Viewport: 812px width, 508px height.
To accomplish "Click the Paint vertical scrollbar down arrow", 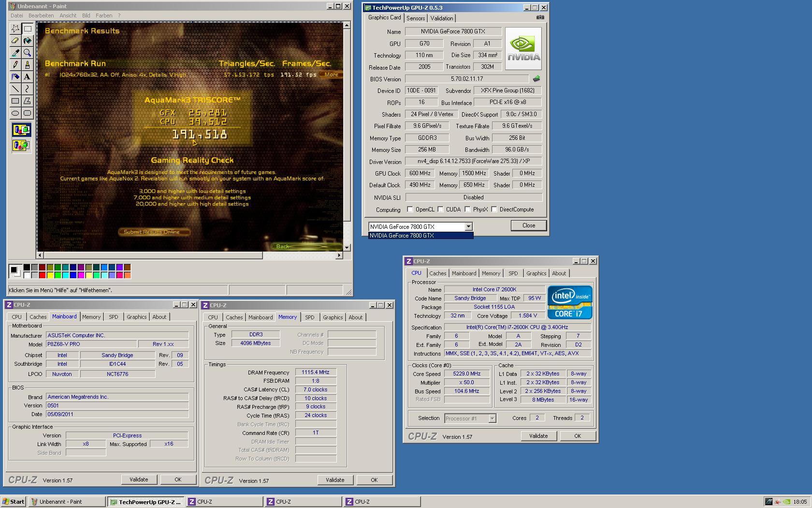I will (347, 247).
